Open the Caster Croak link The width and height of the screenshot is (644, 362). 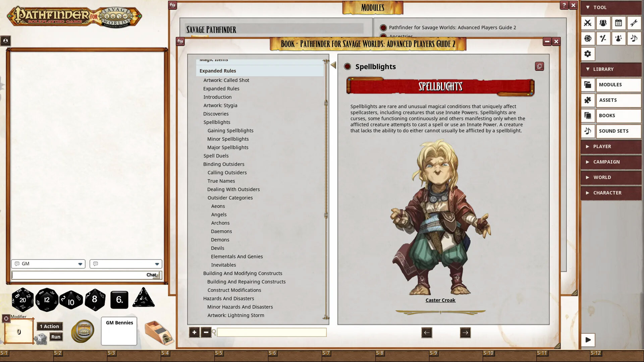pos(440,300)
